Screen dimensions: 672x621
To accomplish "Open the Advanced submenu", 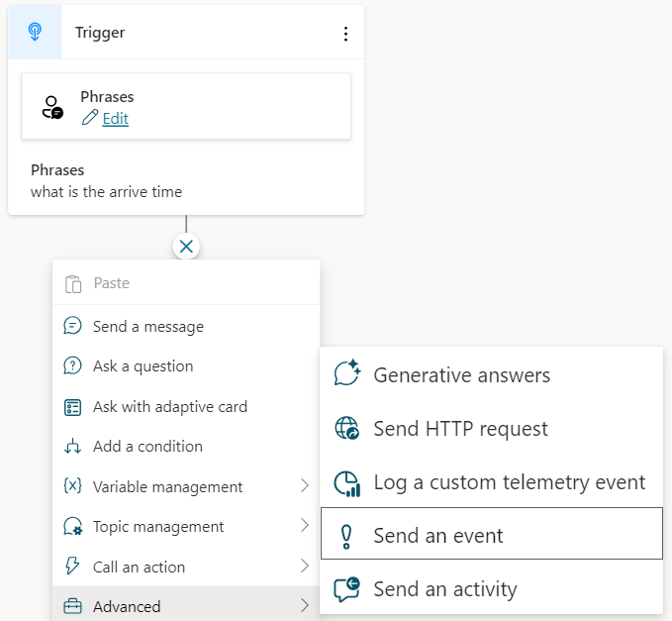I will (186, 605).
